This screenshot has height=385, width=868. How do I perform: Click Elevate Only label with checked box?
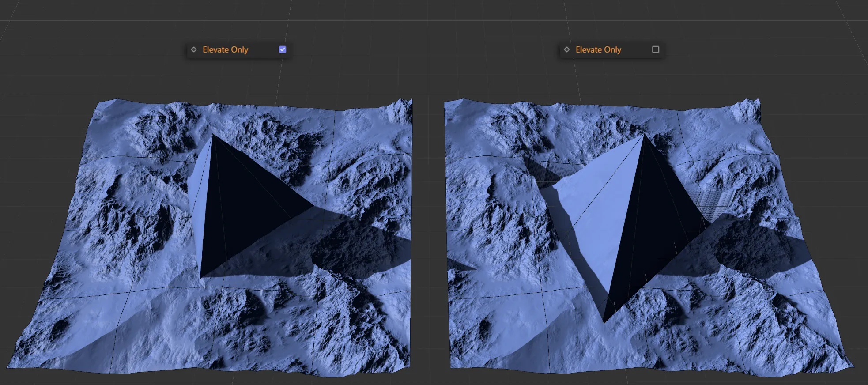225,49
